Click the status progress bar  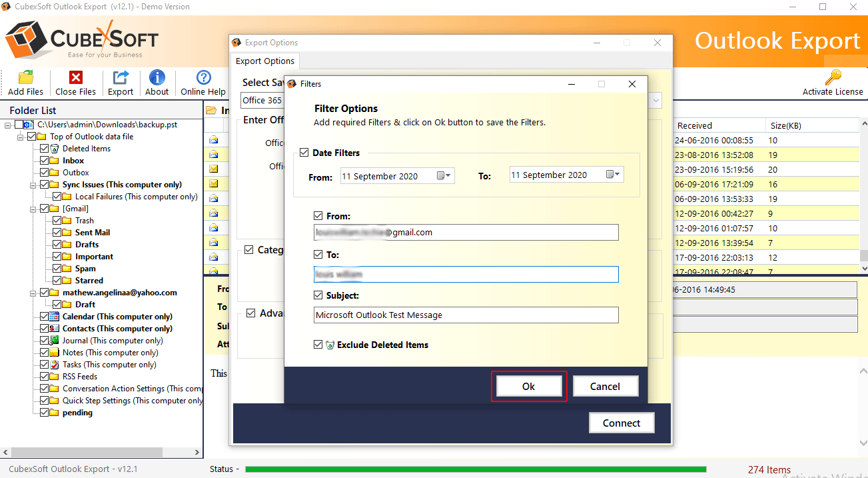point(476,469)
